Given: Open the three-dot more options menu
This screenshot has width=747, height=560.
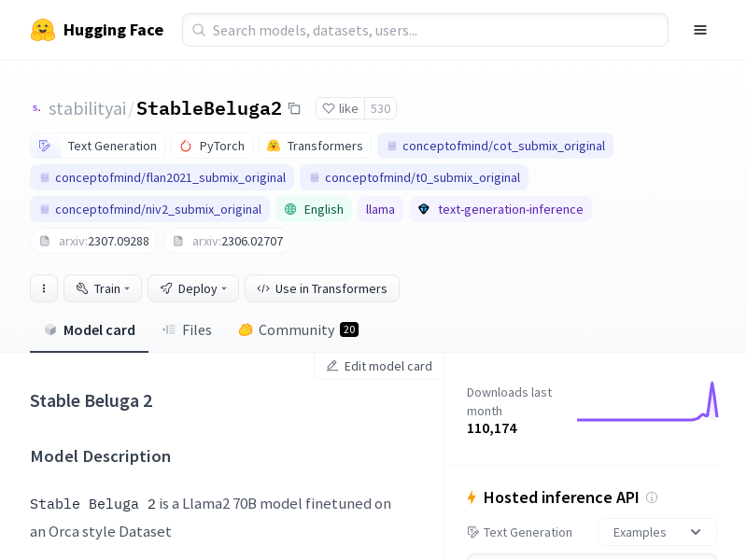Looking at the screenshot, I should click(44, 288).
